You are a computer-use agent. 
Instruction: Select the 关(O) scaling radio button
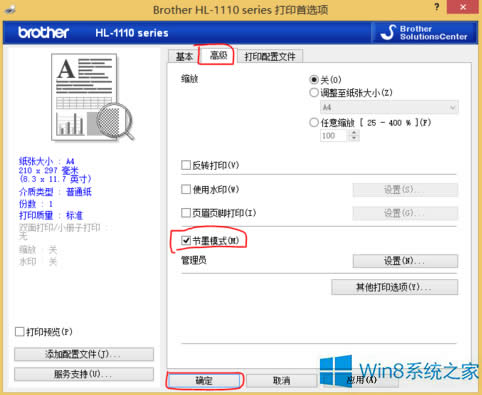coord(314,80)
